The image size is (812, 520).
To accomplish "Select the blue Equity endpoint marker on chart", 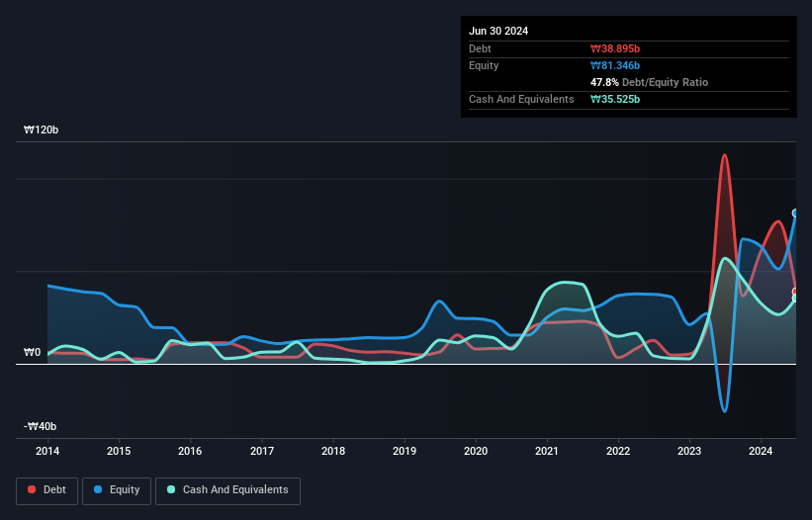I will coord(795,214).
